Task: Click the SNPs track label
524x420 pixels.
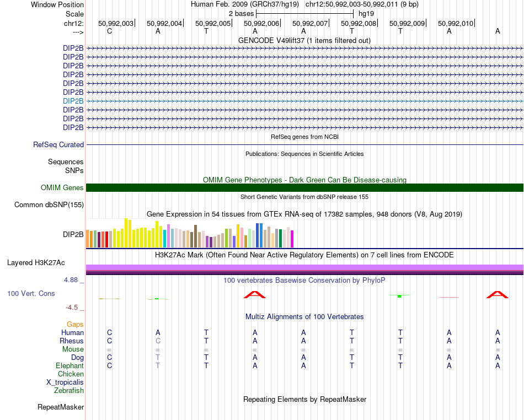Action: [x=74, y=170]
